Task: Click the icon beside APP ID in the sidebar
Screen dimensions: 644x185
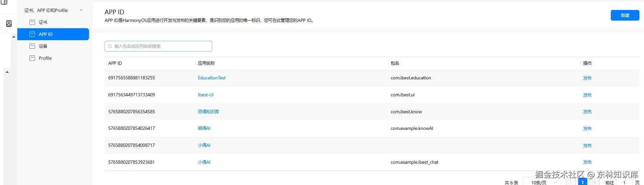Action: (x=32, y=34)
